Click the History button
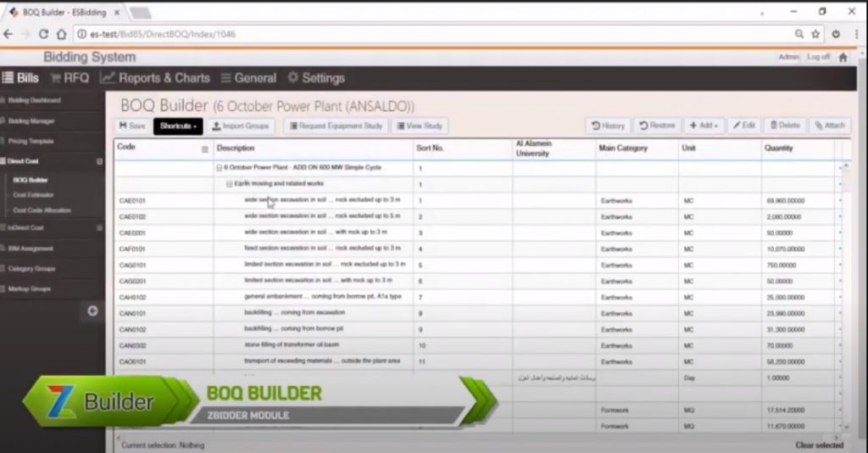 (608, 126)
